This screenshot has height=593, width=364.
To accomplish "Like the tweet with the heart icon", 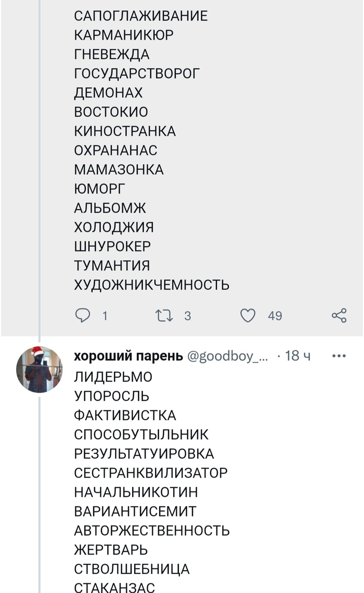I will (x=248, y=315).
